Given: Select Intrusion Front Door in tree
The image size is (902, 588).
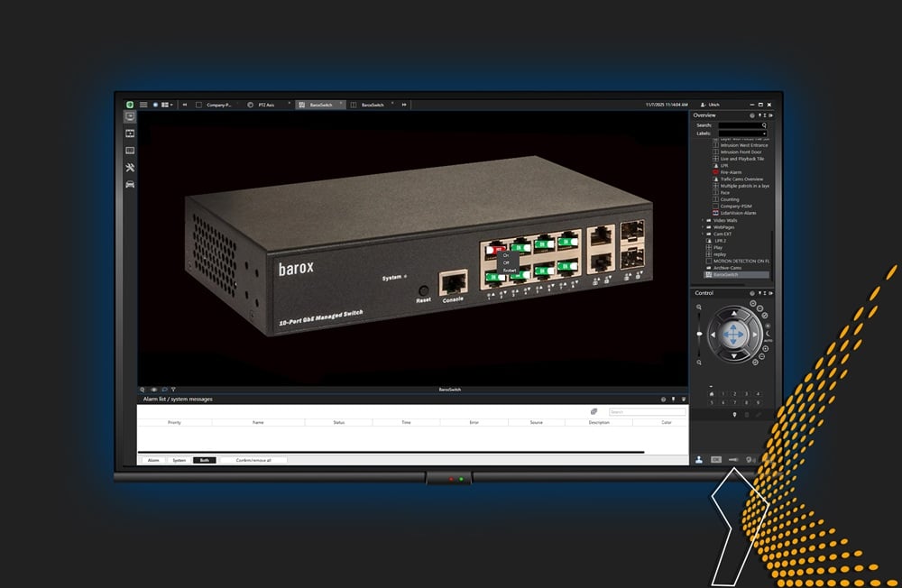Looking at the screenshot, I should pyautogui.click(x=741, y=152).
